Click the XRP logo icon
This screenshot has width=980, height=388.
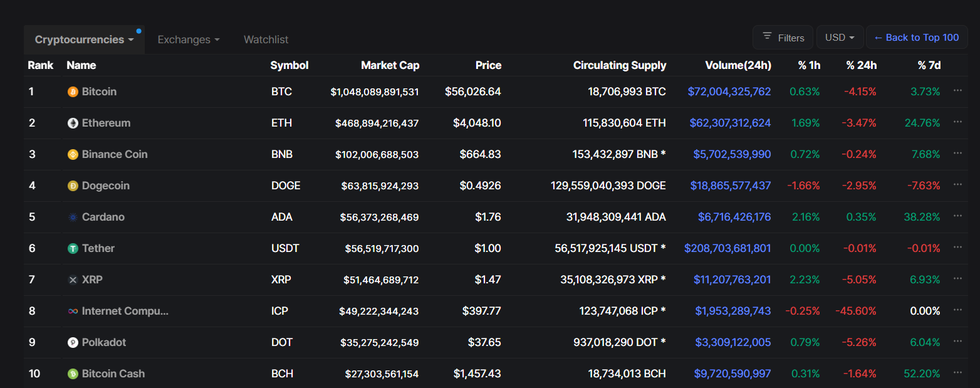73,280
